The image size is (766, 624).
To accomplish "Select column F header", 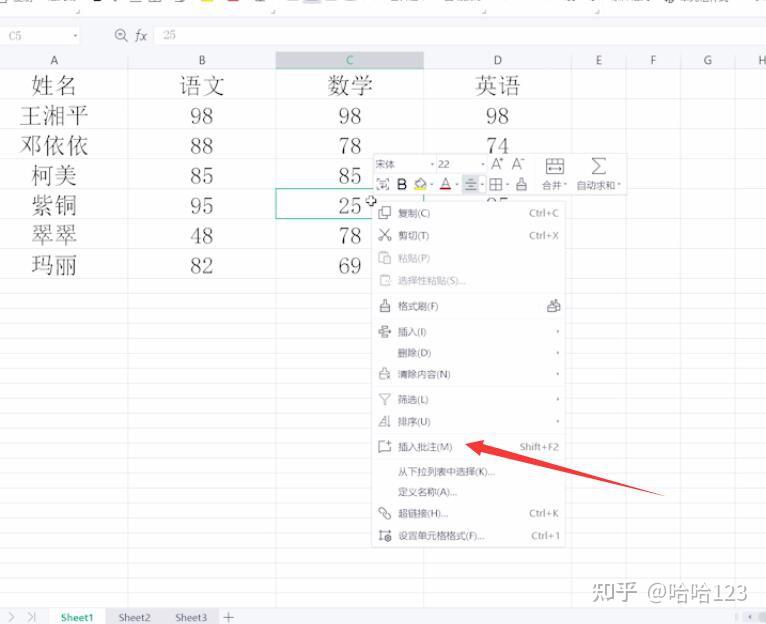I will [653, 60].
